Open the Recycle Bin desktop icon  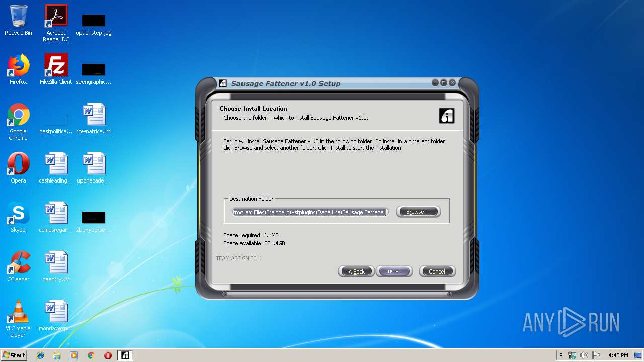point(18,21)
